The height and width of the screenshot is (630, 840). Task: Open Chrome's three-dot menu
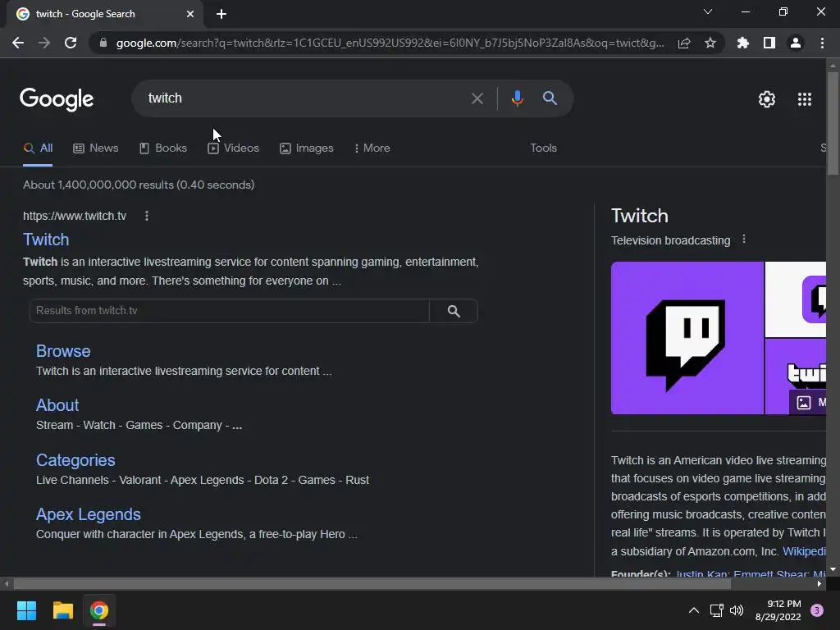coord(822,43)
